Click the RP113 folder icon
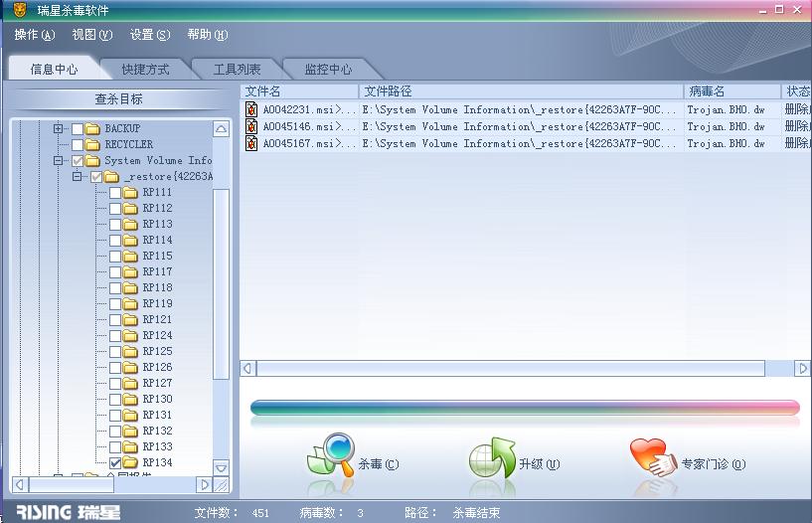 tap(130, 225)
